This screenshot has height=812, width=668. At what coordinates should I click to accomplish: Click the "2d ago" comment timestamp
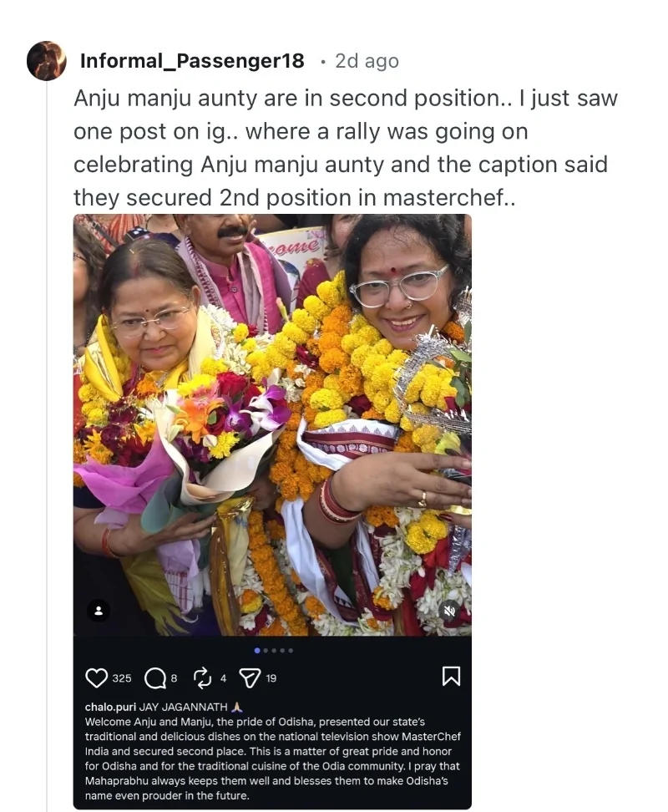(367, 61)
